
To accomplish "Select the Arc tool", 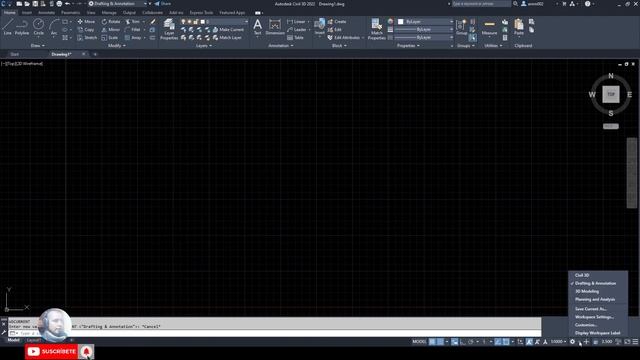I will tap(54, 27).
